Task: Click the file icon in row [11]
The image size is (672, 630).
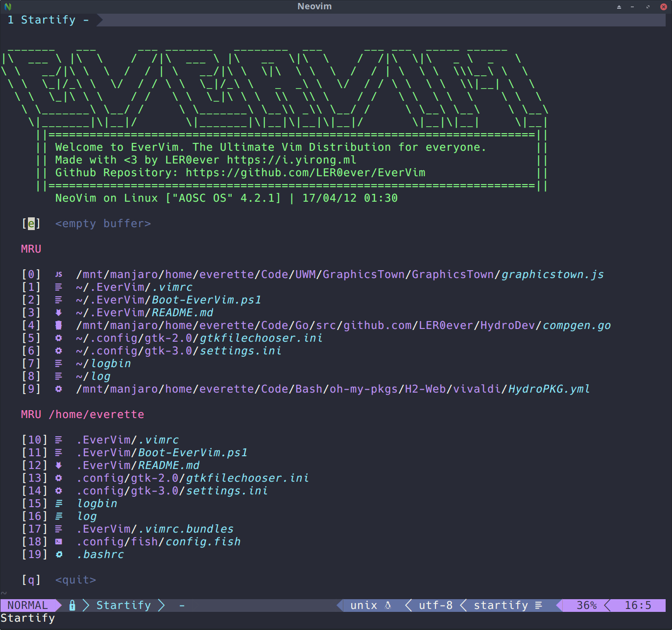Action: point(59,453)
